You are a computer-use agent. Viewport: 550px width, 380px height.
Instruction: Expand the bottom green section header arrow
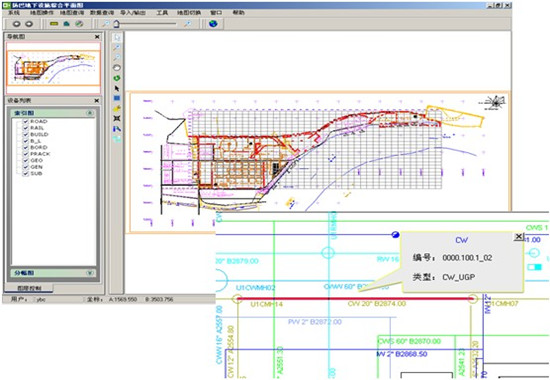tap(90, 273)
